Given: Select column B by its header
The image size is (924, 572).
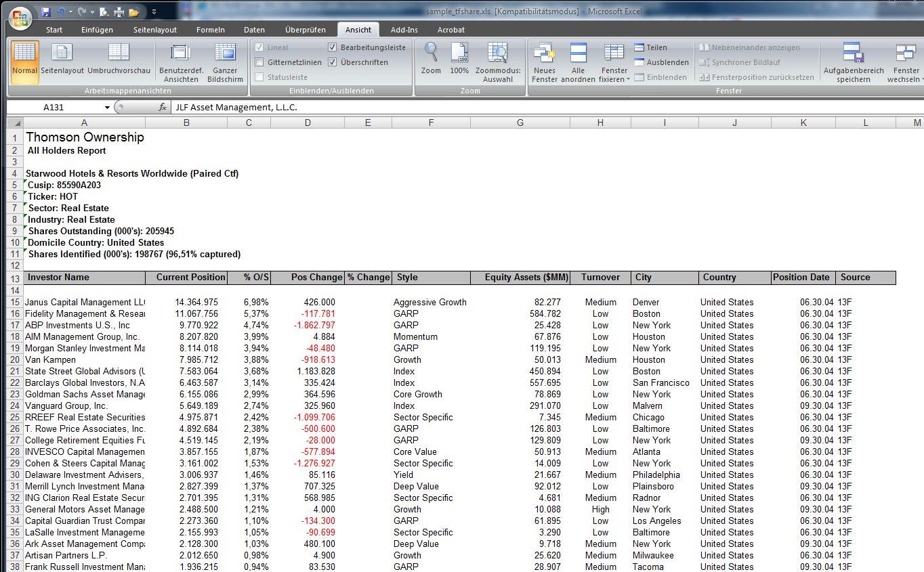Looking at the screenshot, I should point(186,123).
